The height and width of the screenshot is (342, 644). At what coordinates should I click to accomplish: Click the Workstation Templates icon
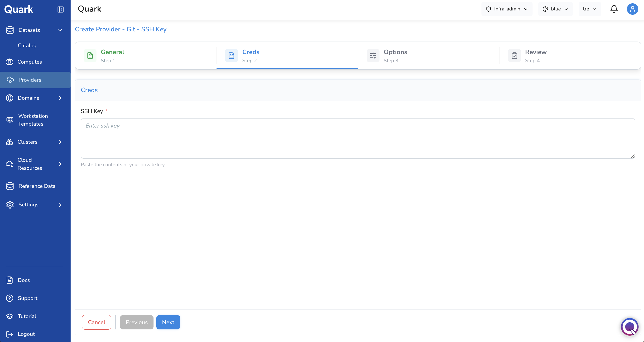click(x=10, y=120)
